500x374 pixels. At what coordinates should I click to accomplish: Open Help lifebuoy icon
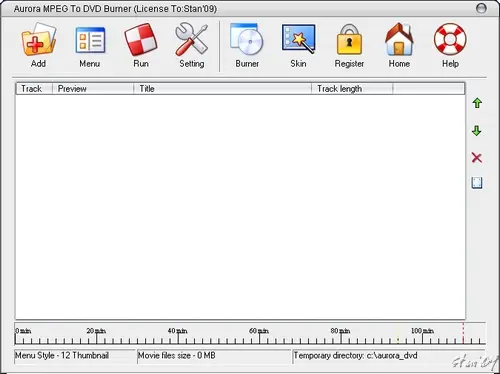(x=450, y=39)
